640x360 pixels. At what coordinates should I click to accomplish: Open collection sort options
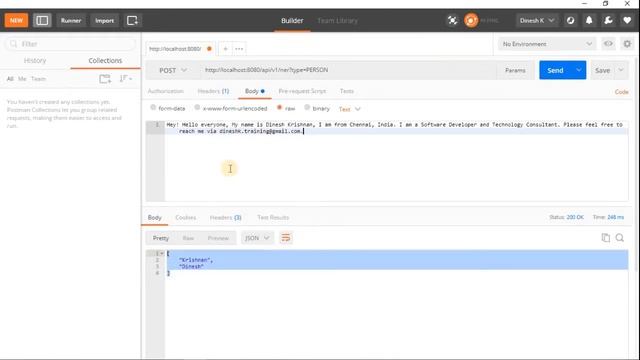pos(126,78)
